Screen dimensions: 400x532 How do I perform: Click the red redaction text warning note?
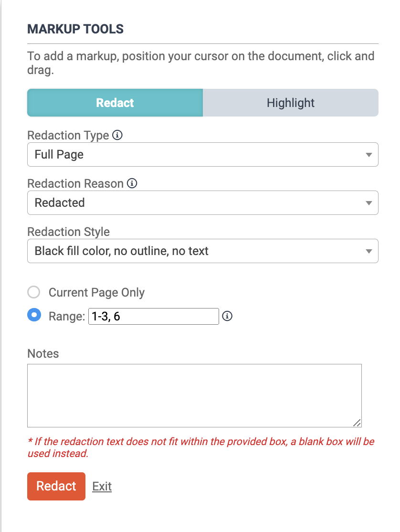coord(200,447)
